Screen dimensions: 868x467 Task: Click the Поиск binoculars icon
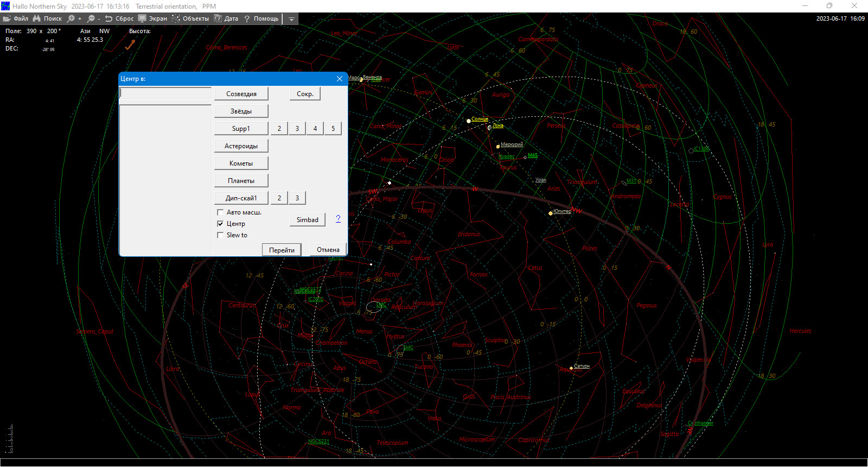37,18
